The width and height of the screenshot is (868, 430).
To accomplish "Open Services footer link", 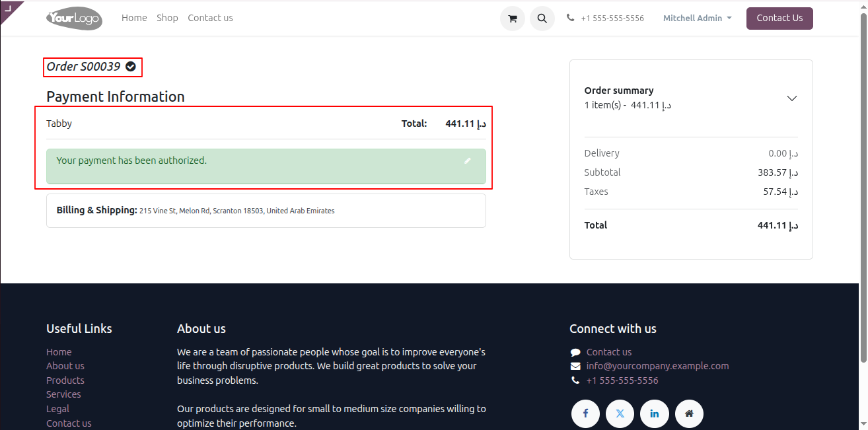I will coord(63,394).
